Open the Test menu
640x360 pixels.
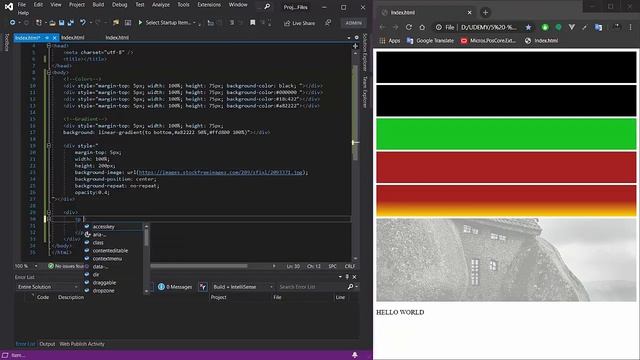coord(140,4)
